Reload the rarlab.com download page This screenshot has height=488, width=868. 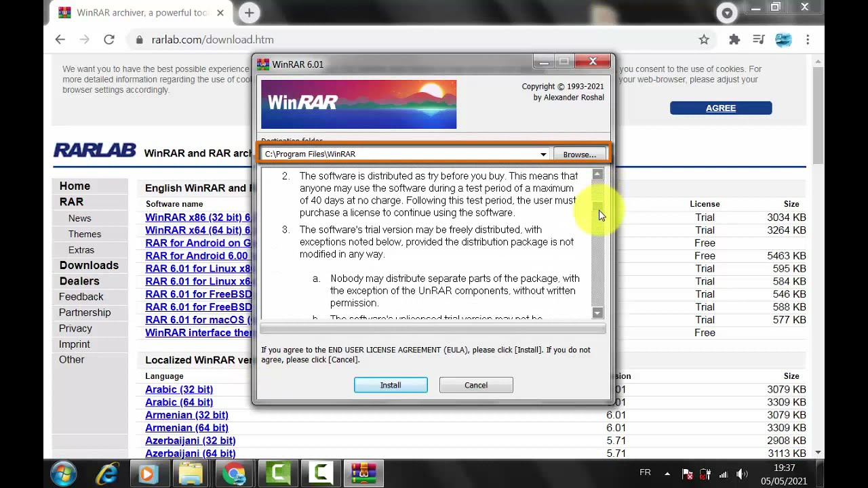click(x=109, y=40)
